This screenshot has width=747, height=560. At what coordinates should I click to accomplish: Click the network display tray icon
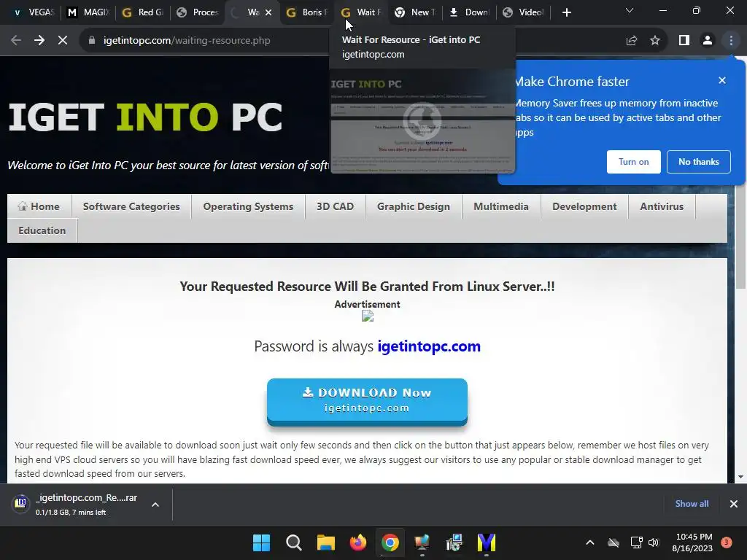636,542
